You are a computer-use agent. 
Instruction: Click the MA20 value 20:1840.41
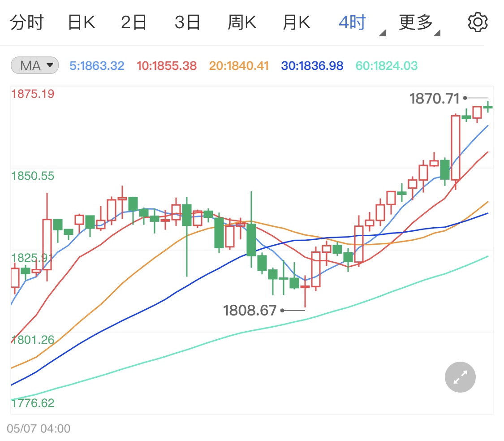tap(239, 65)
